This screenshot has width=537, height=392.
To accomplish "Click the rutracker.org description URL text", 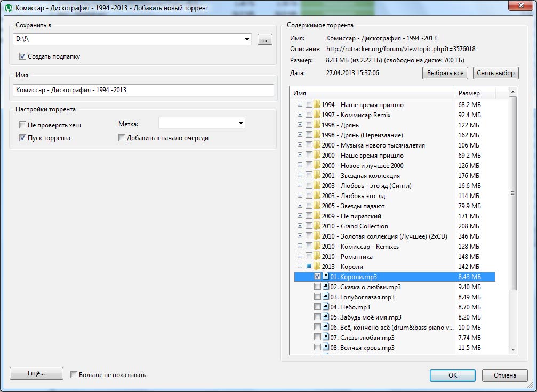I will (x=400, y=49).
